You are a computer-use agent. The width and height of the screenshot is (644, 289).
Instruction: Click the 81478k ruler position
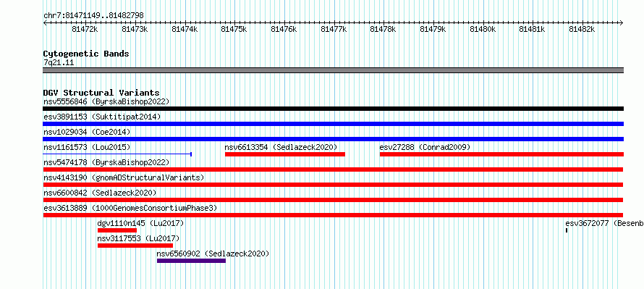[383, 29]
